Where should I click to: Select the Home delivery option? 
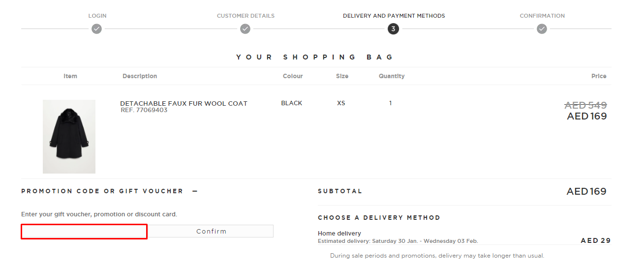click(339, 234)
